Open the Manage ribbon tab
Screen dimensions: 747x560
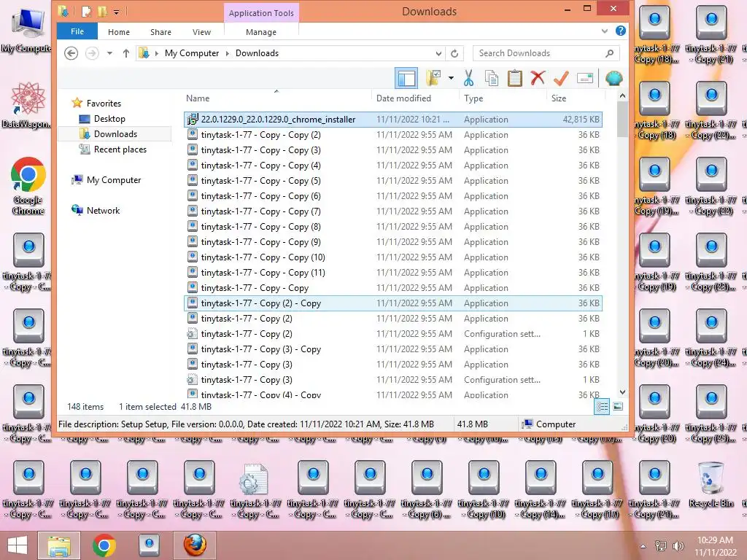260,32
